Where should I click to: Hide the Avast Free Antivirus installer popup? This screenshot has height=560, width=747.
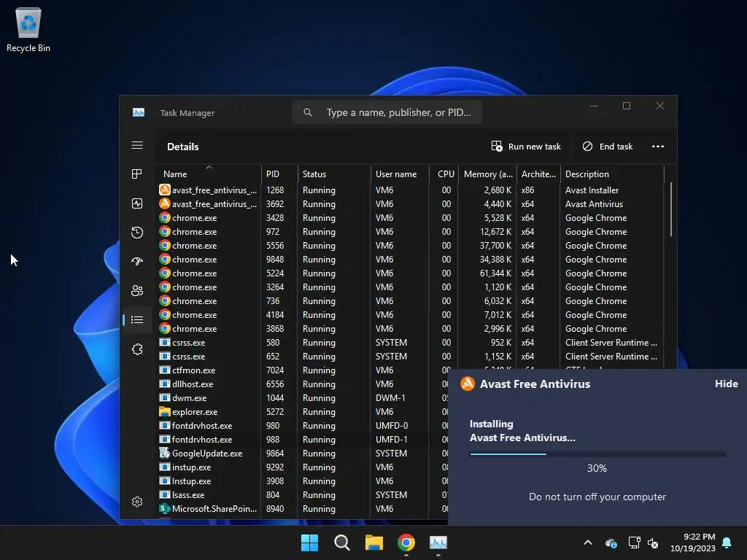[726, 384]
